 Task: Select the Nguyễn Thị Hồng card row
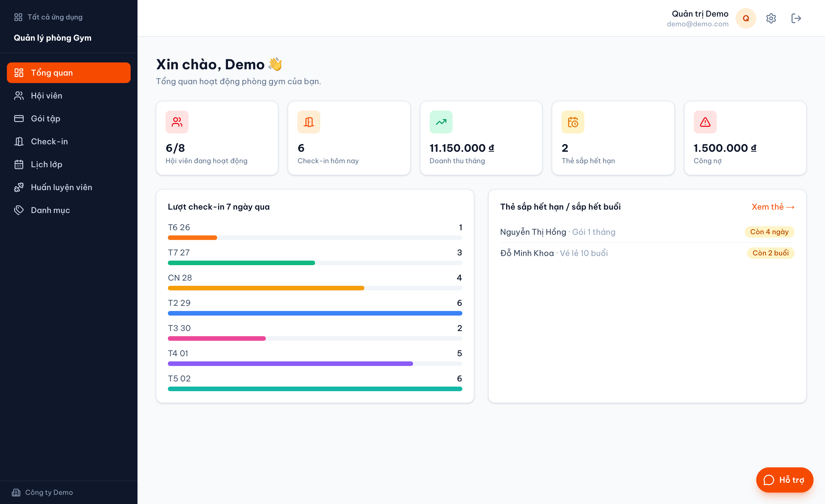[647, 232]
